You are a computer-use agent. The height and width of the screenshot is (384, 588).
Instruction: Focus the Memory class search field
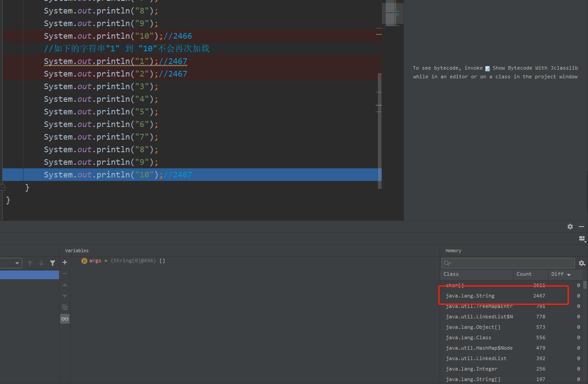(508, 263)
